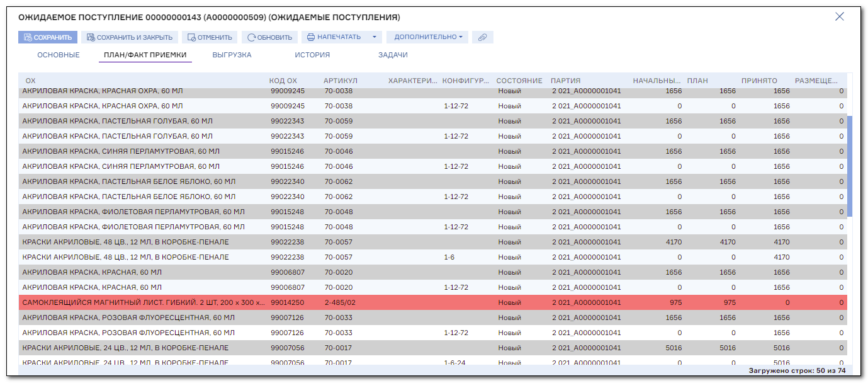Click the Код ОХ column header

[283, 81]
